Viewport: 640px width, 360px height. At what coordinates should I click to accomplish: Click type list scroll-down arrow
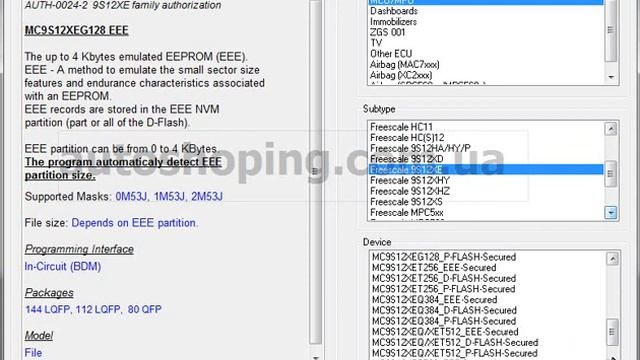click(611, 77)
